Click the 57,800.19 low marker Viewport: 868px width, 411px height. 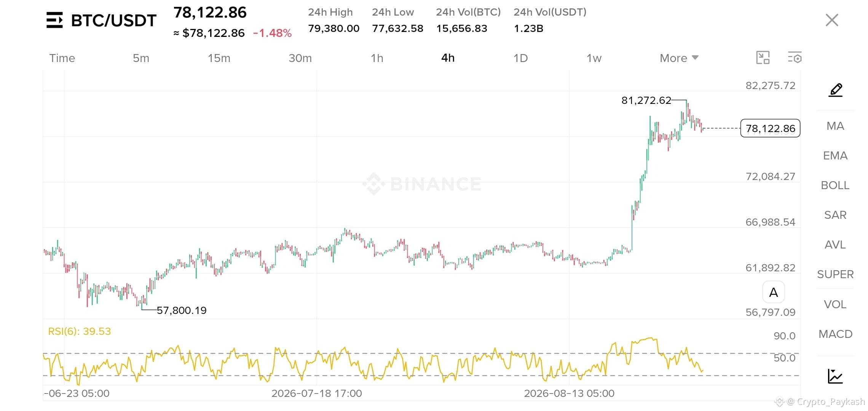point(182,311)
